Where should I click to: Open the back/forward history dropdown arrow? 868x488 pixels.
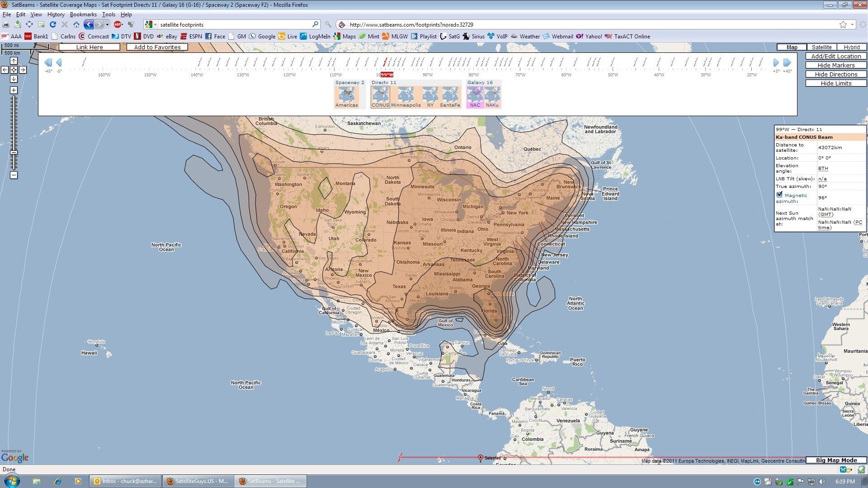(x=108, y=24)
